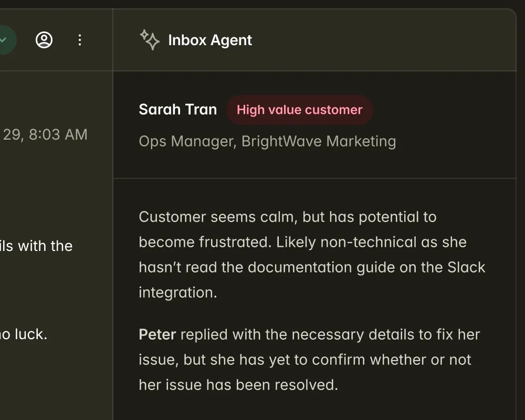The width and height of the screenshot is (525, 420).
Task: Click the Inbox Agent panel title
Action: pos(210,40)
